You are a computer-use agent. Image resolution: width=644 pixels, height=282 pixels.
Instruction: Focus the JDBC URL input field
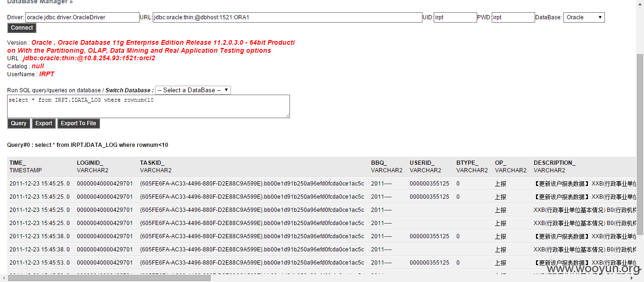point(288,17)
